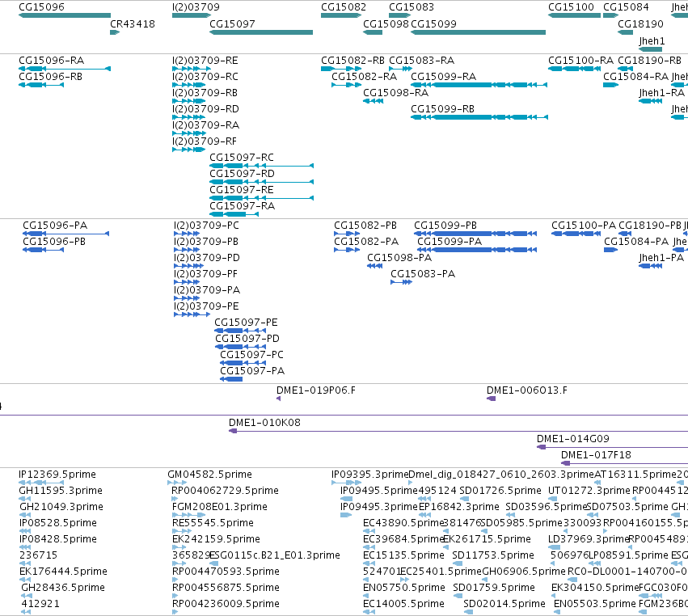Select the CG15096-RB transcript label
The image size is (688, 616).
tap(50, 77)
